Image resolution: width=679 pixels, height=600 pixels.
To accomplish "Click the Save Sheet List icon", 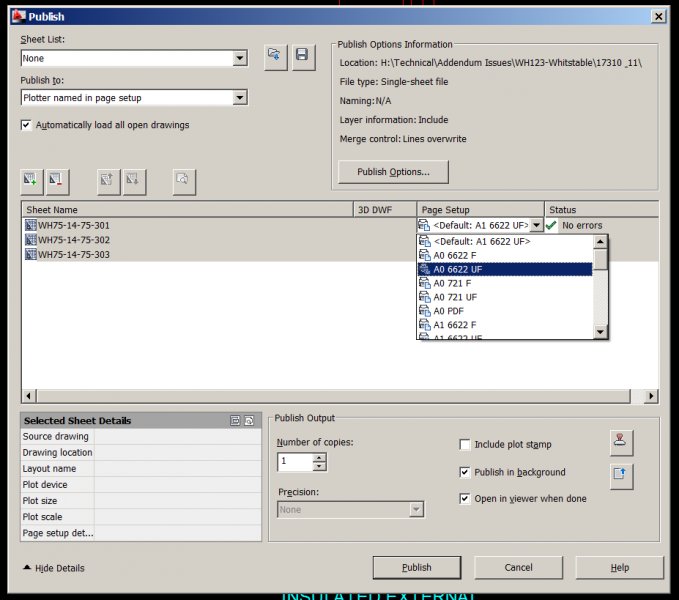I will tap(303, 57).
